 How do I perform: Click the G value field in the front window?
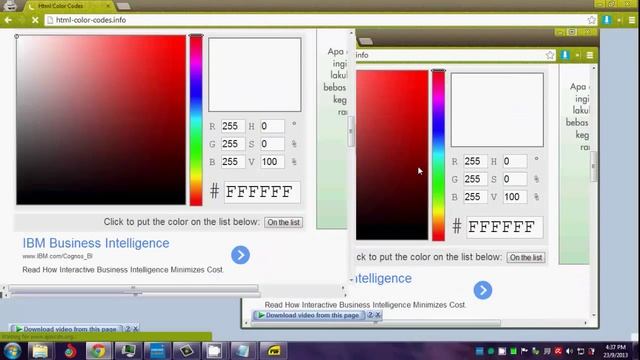pos(233,144)
